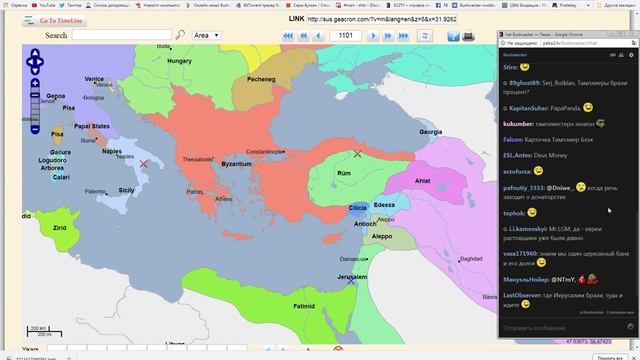This screenshot has width=640, height=360.
Task: Click the blue X marker at Jerusalem
Action: tap(351, 281)
